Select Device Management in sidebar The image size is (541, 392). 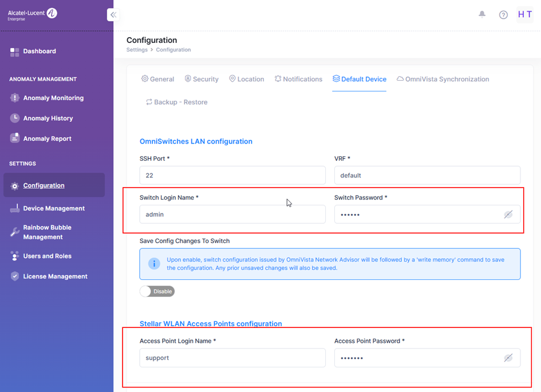pyautogui.click(x=53, y=208)
